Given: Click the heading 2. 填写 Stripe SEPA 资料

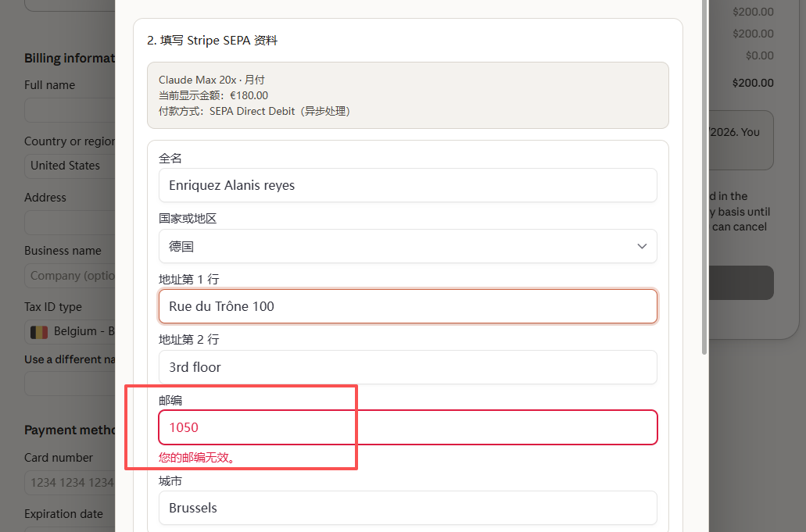Looking at the screenshot, I should (213, 41).
